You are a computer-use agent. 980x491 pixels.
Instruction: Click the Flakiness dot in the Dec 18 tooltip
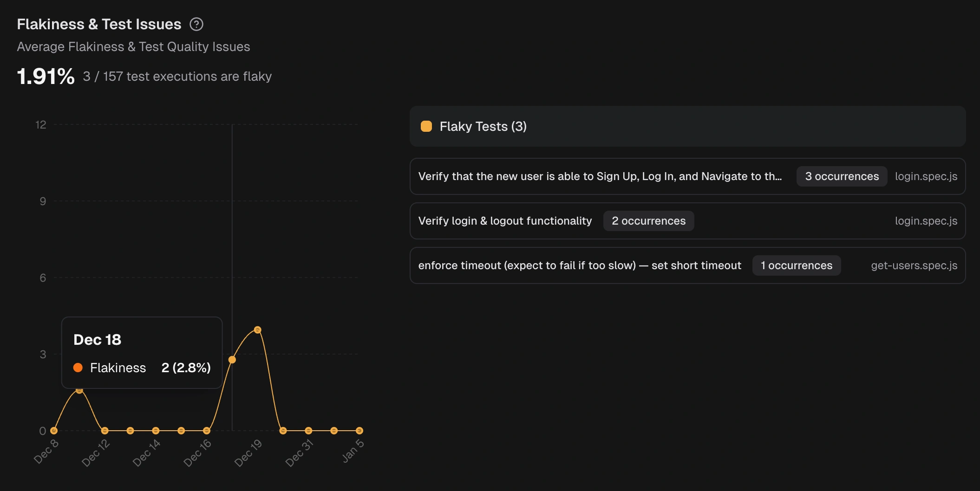point(78,368)
